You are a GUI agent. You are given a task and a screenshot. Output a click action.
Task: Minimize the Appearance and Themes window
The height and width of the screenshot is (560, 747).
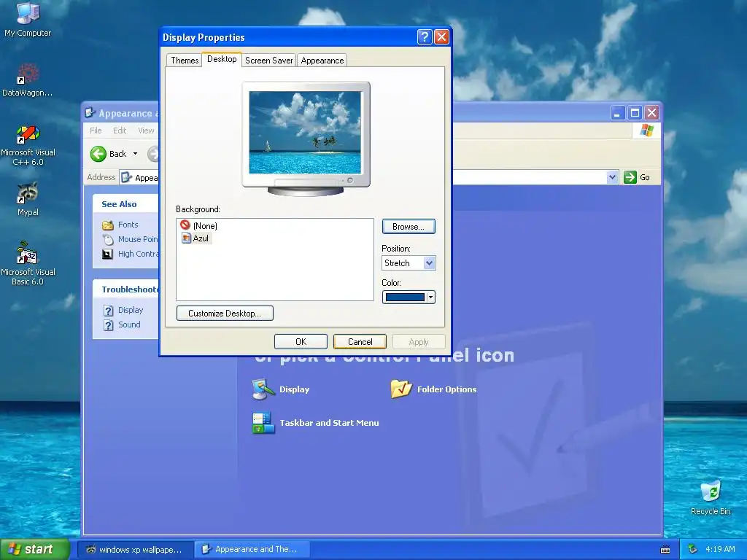[617, 113]
